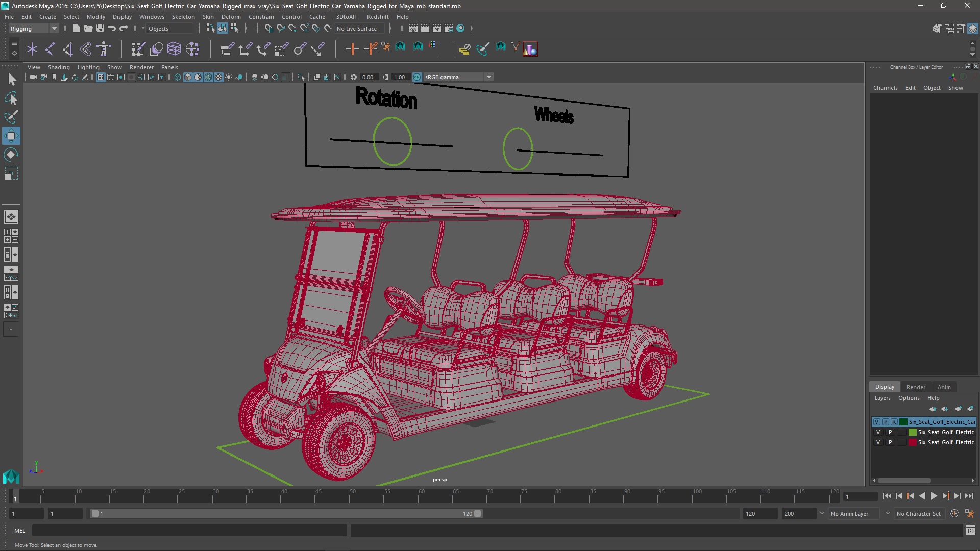Open the Constrain menu
Image resolution: width=980 pixels, height=551 pixels.
[261, 17]
